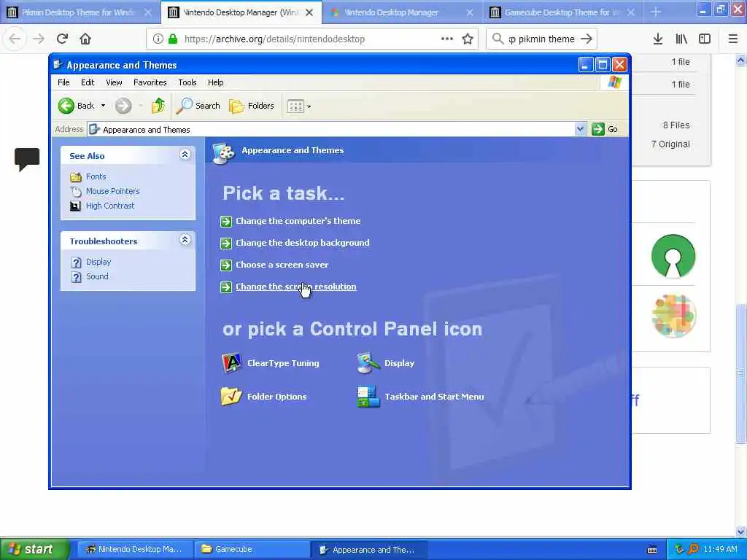
Task: Switch to third Nintendo Desktop Manager tab
Action: point(403,12)
